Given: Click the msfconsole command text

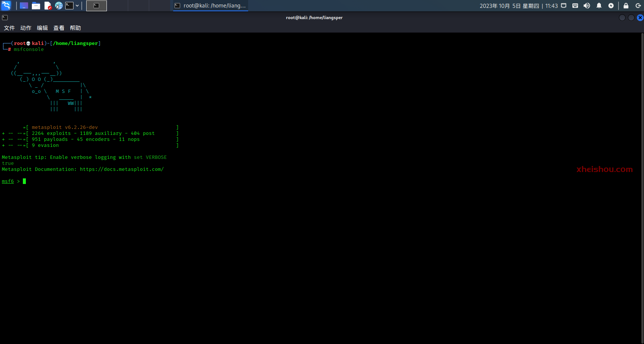Looking at the screenshot, I should (29, 49).
